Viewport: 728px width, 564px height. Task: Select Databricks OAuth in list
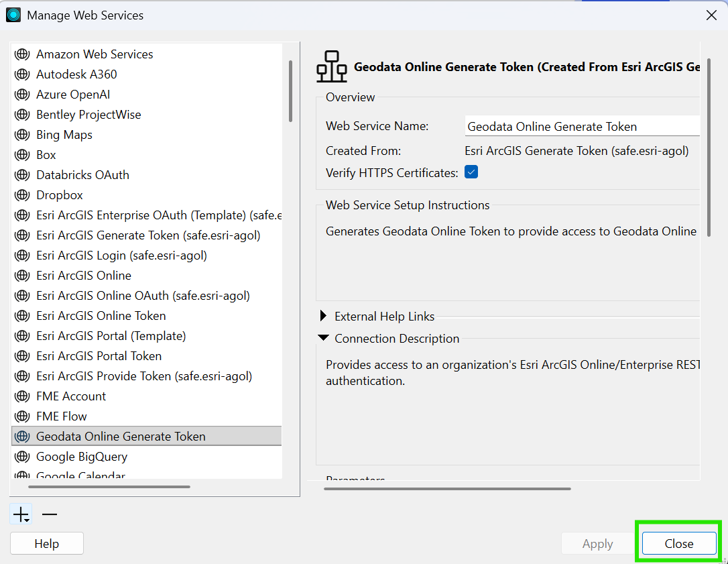(x=146, y=175)
